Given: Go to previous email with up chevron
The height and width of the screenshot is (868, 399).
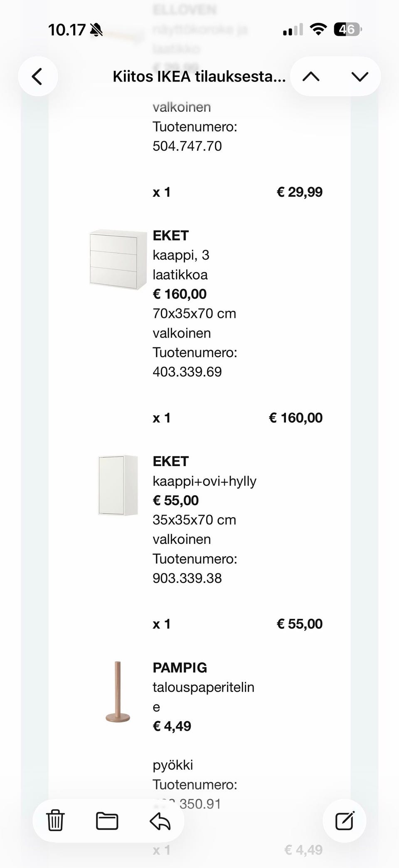Looking at the screenshot, I should [x=311, y=77].
